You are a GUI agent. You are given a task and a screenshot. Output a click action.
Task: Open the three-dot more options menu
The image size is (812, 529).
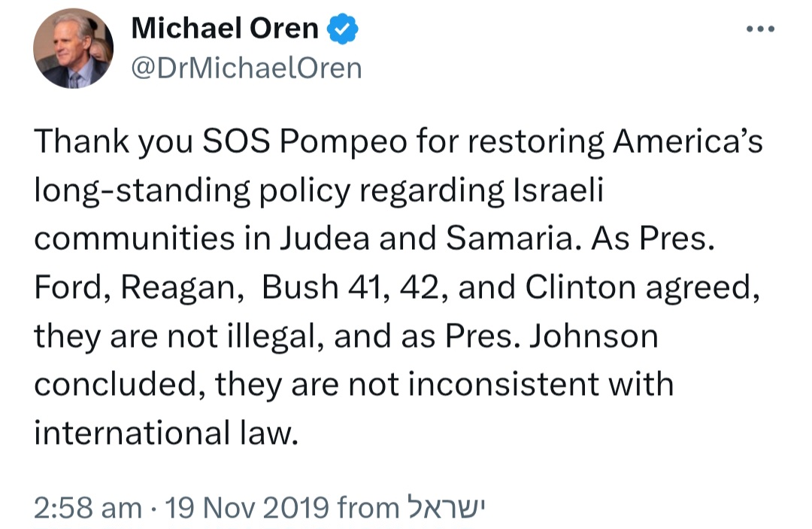tap(760, 29)
